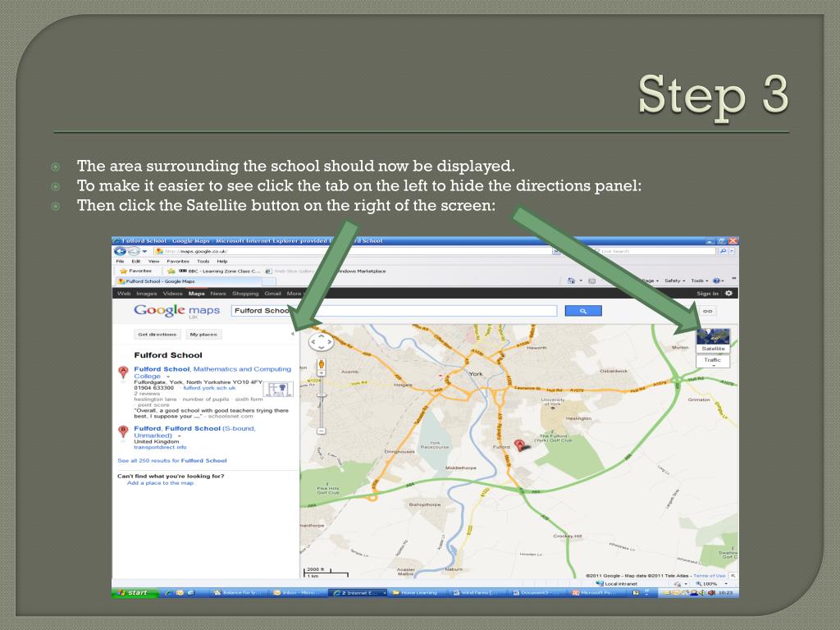Go to Shopping in Google bar

pos(245,294)
